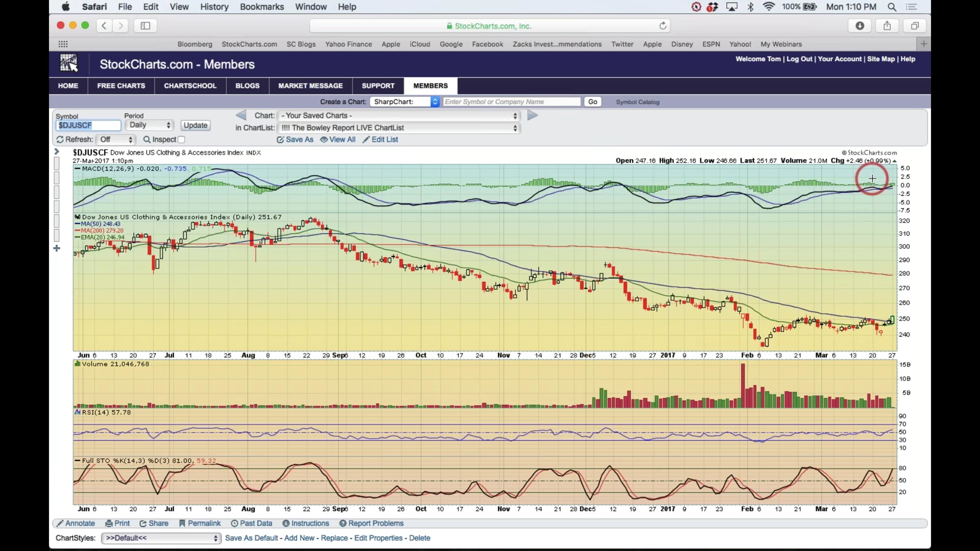
Task: Click the Go button
Action: [x=593, y=102]
